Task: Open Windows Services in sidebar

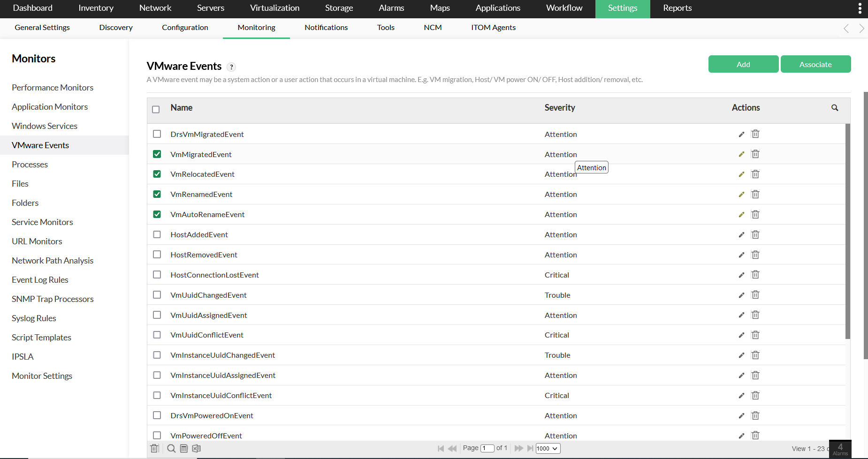Action: 45,126
